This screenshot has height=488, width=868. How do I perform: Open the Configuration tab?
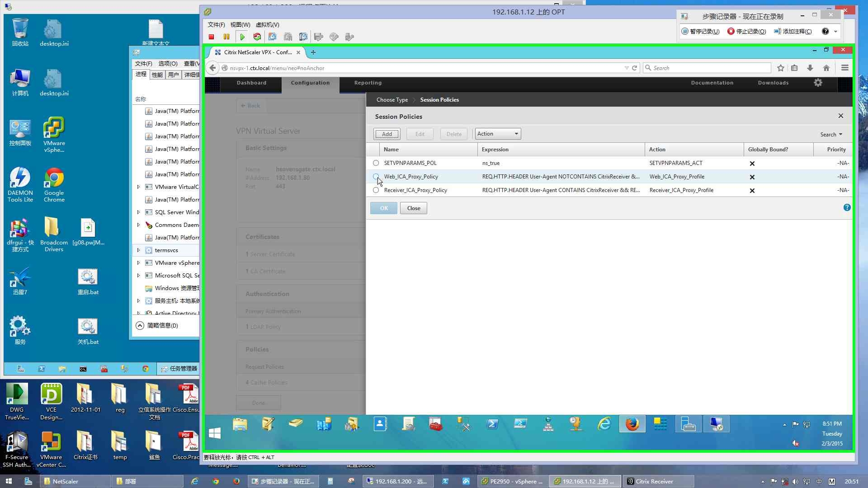click(x=310, y=83)
